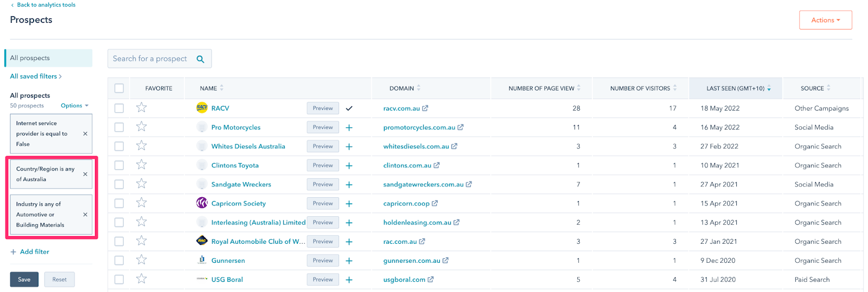Remove the Industry filter with X
The width and height of the screenshot is (868, 292).
coord(85,215)
